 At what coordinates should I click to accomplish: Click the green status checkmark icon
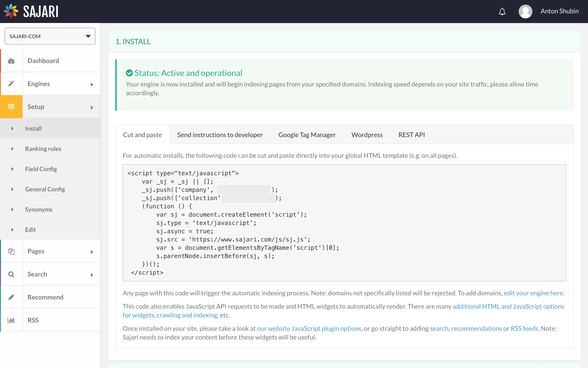tap(129, 73)
